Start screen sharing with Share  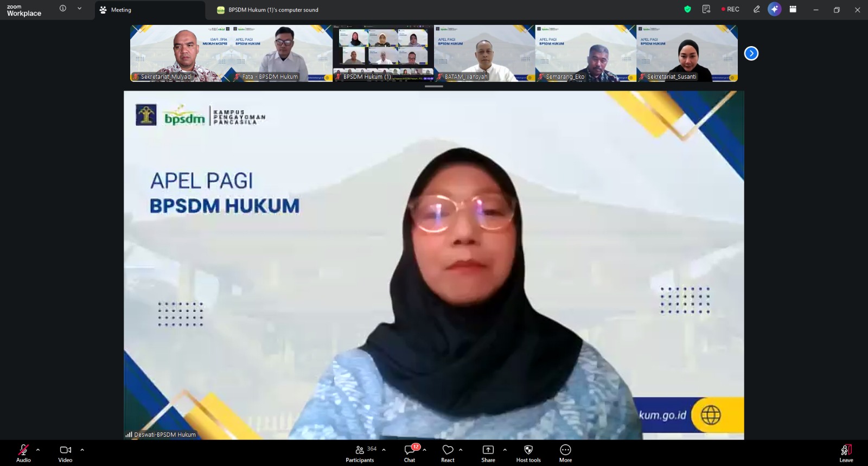click(x=488, y=453)
